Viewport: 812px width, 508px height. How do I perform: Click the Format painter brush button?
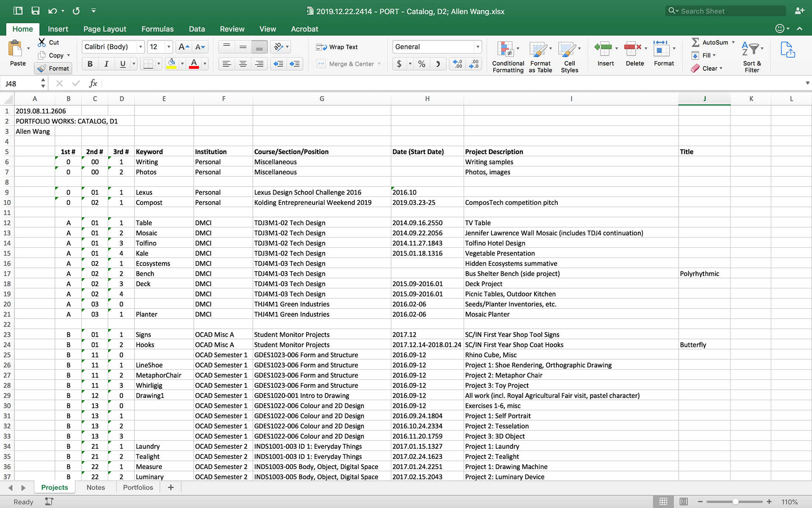point(53,68)
